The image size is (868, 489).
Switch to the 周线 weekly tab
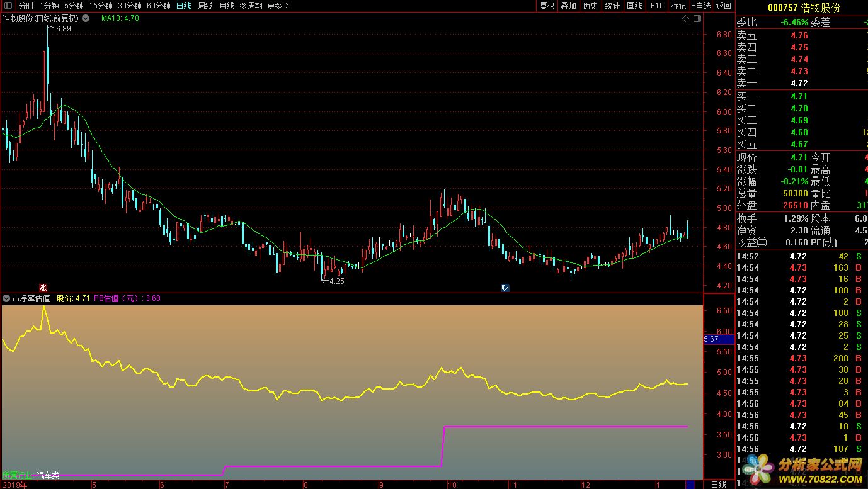pyautogui.click(x=205, y=6)
